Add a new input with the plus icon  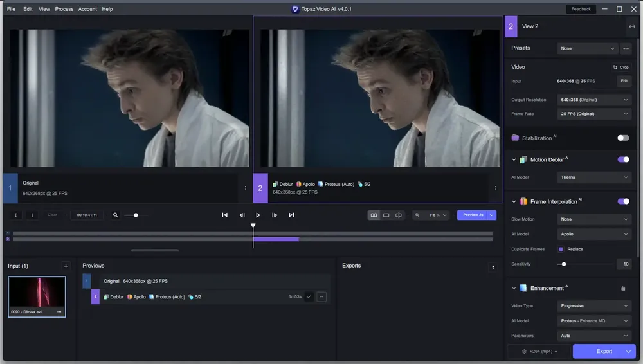point(66,266)
